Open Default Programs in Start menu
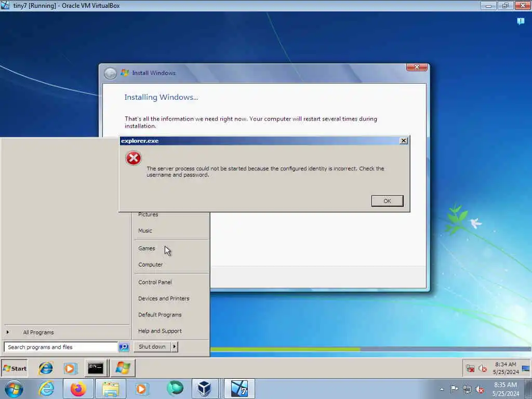This screenshot has width=532, height=399. (x=160, y=315)
